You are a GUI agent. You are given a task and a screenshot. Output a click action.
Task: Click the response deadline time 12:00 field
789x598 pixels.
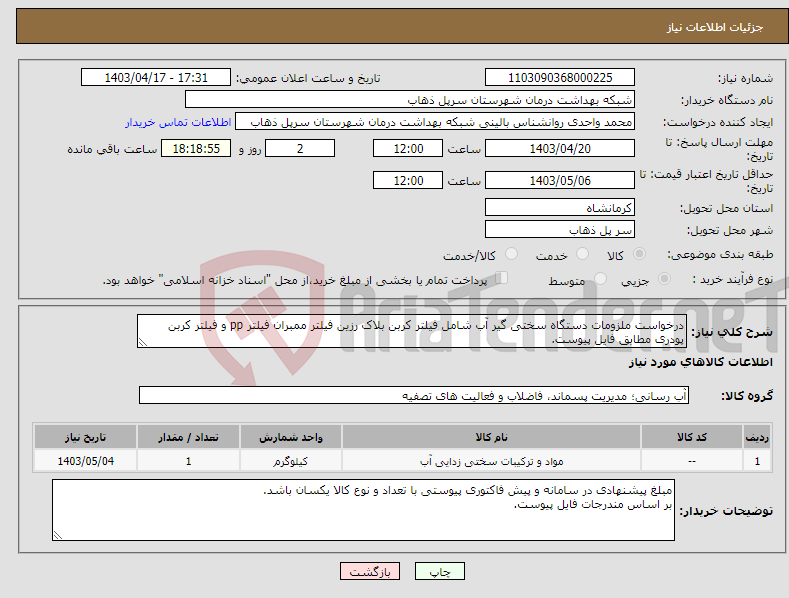408,148
